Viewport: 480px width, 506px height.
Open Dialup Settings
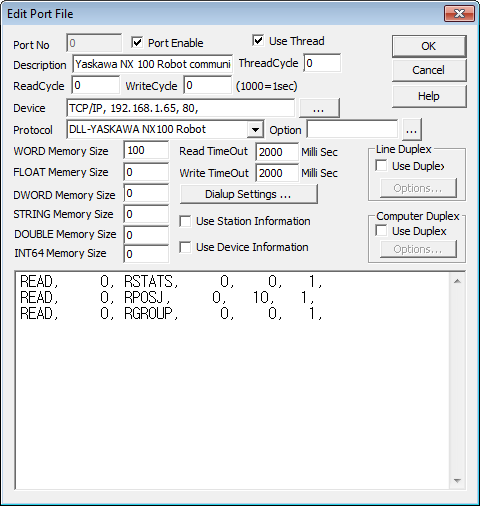(x=248, y=194)
